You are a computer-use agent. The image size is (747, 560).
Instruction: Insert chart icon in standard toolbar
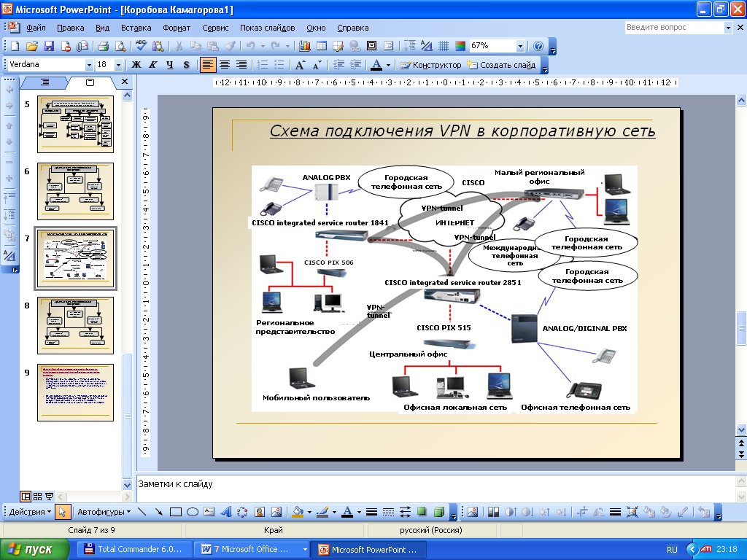[304, 46]
